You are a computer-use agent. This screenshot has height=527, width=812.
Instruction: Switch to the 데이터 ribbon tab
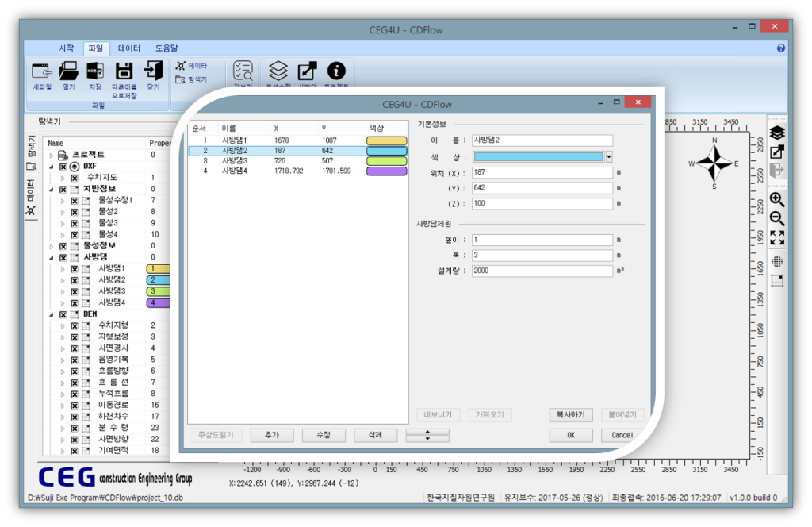coord(129,48)
